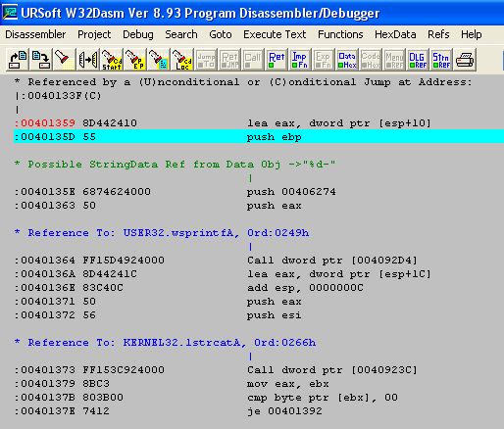This screenshot has height=429, width=504.
Task: Go to Code Start toolbar icon
Action: pos(112,60)
